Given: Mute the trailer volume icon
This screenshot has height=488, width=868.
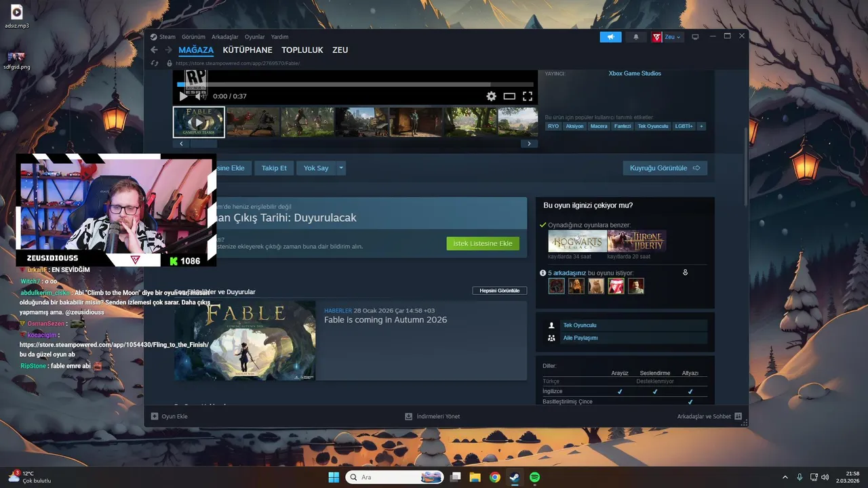Looking at the screenshot, I should click(x=200, y=96).
